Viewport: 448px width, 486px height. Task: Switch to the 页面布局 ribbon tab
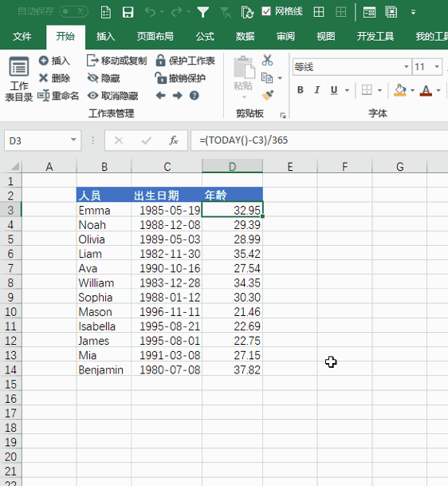(155, 37)
